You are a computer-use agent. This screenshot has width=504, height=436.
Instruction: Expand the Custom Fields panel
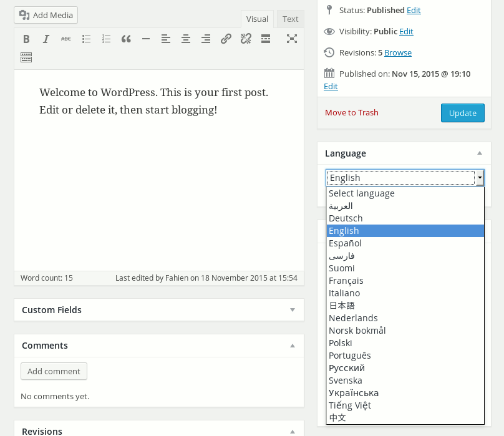pyautogui.click(x=293, y=310)
